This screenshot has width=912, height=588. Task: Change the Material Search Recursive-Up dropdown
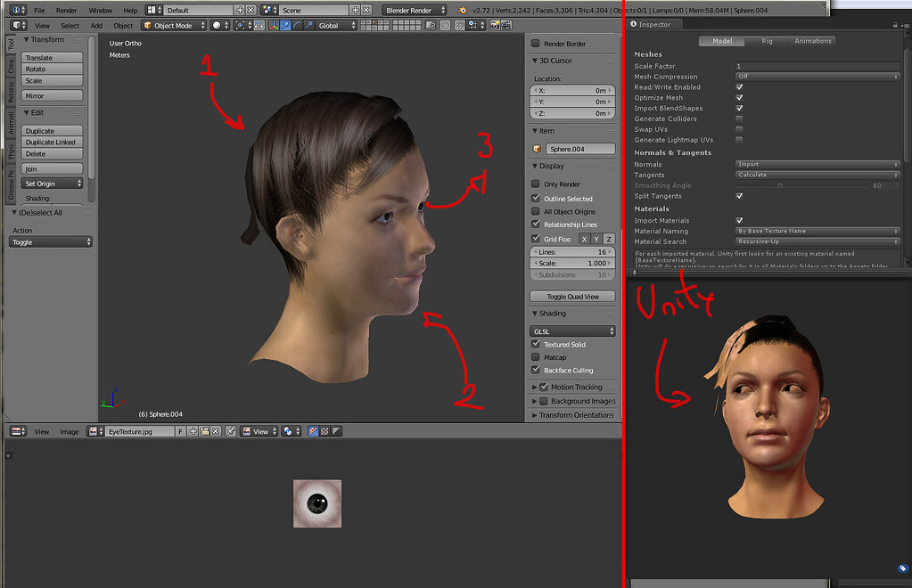click(816, 241)
